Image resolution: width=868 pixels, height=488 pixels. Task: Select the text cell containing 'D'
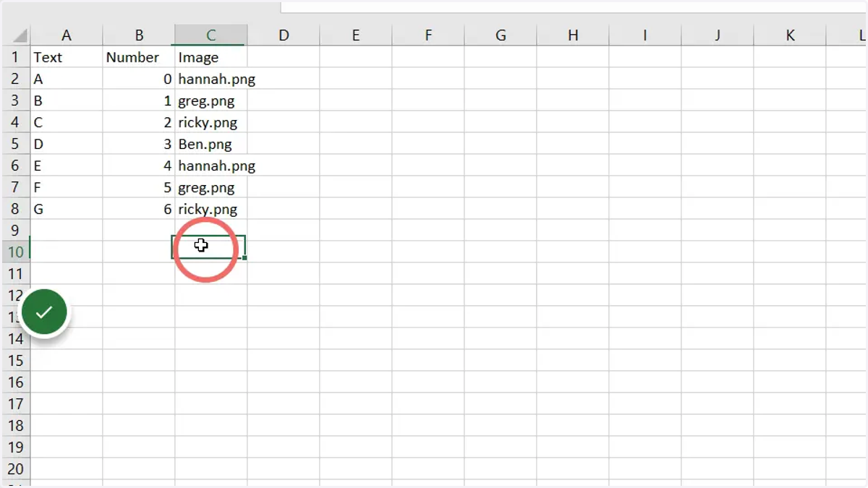tap(67, 144)
